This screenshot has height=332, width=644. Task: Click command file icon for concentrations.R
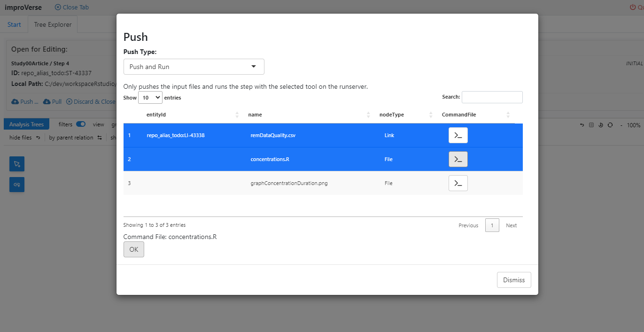(x=458, y=159)
